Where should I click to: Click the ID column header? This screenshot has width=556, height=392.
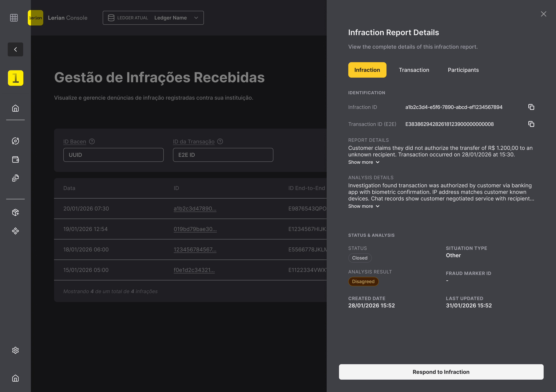tap(176, 188)
